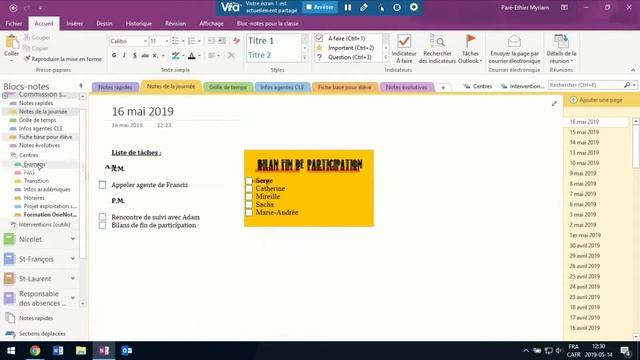The height and width of the screenshot is (360, 640).
Task: Open Tâches Outlook flag menu
Action: tap(470, 49)
